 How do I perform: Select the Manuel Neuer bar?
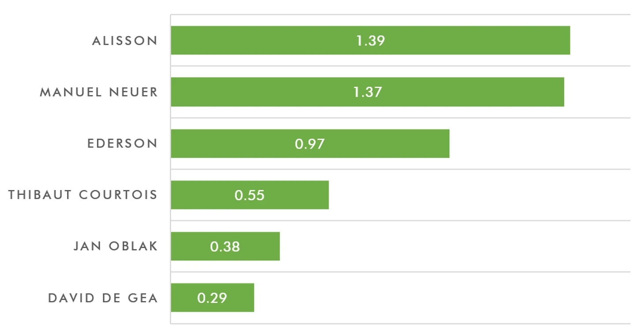(x=367, y=92)
